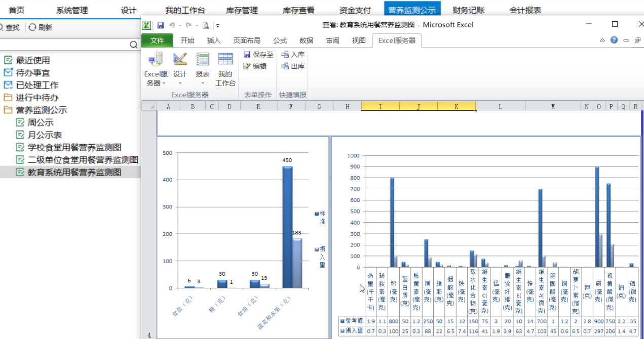Switch to the 页面布局 ribbon tab
This screenshot has height=339, width=644.
247,40
